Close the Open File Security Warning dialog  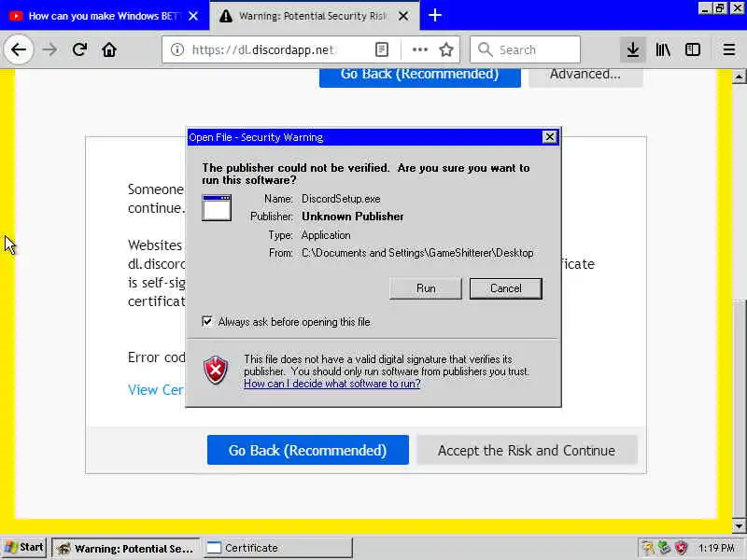click(549, 137)
